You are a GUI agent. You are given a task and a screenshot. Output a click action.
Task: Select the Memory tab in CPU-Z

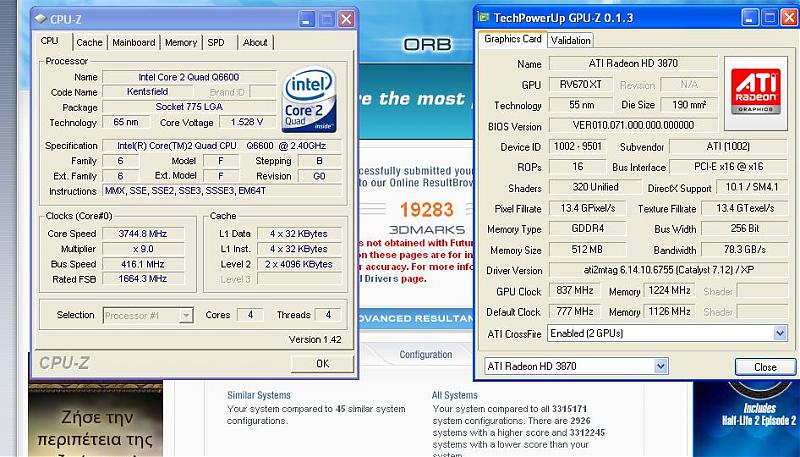[x=181, y=42]
